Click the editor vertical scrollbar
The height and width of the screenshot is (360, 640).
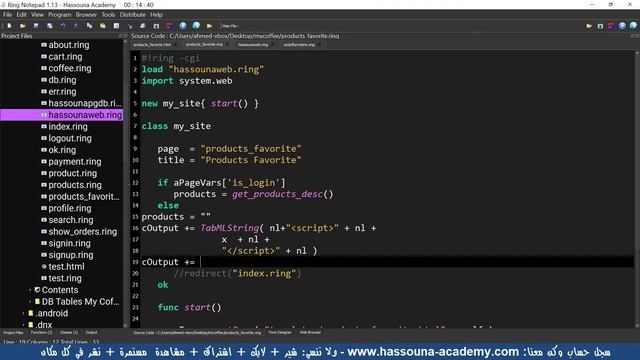[x=637, y=189]
